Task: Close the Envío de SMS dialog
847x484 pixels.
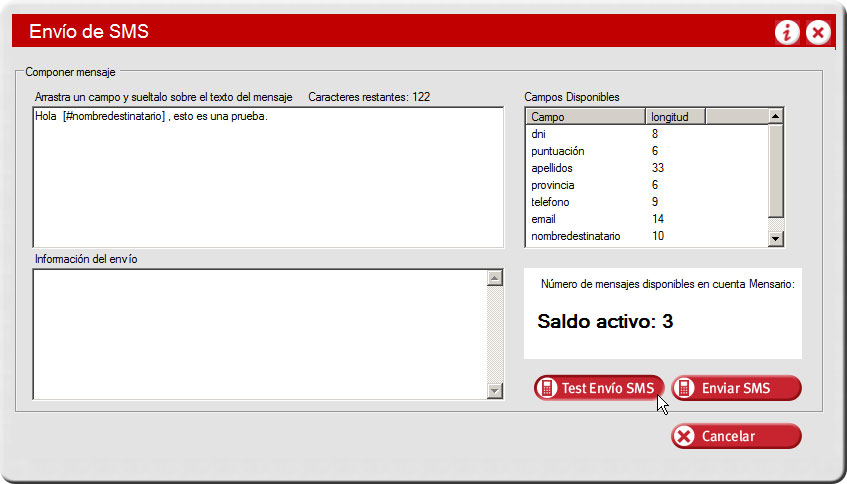Action: (818, 33)
